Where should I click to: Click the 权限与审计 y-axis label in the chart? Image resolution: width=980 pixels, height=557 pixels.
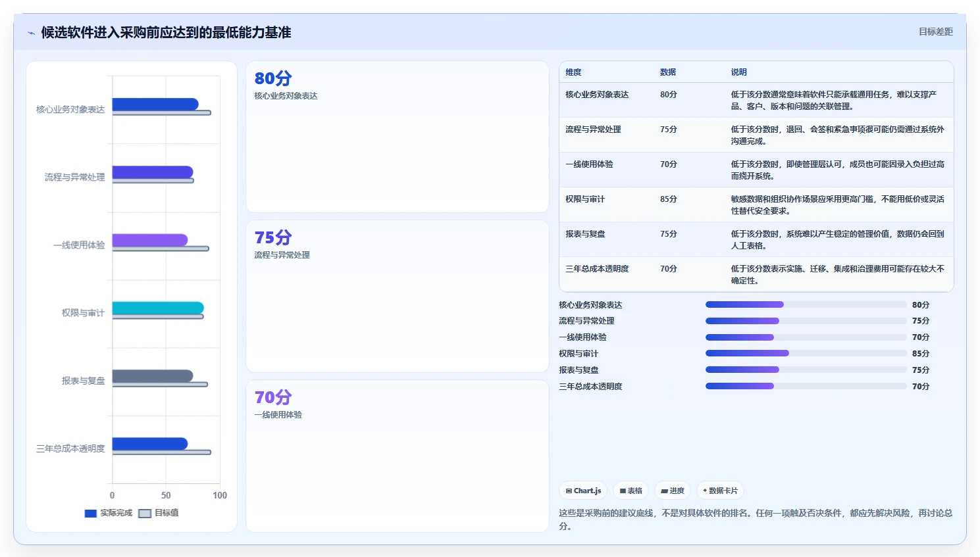point(83,313)
